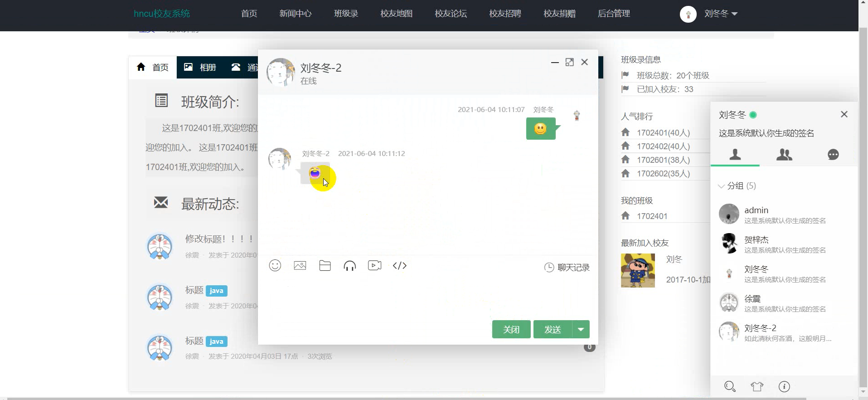
Task: Open search icon at contact panel bottom
Action: click(x=730, y=386)
